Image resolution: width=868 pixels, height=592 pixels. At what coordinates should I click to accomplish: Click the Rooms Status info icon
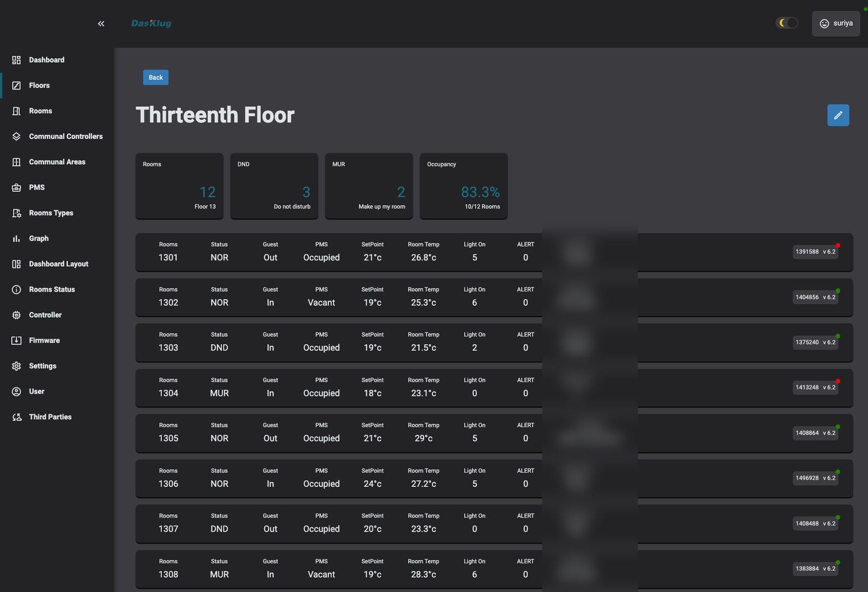tap(16, 289)
